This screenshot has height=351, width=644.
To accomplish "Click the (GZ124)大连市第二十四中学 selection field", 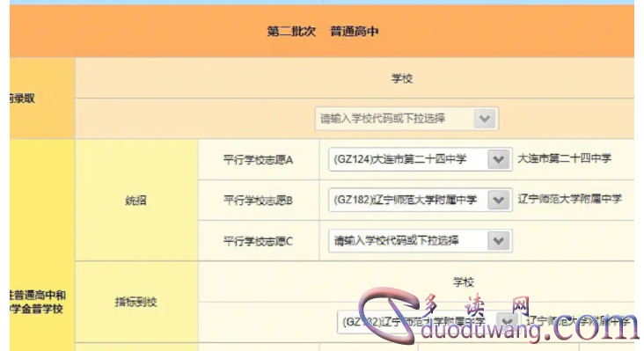I will tap(421, 159).
